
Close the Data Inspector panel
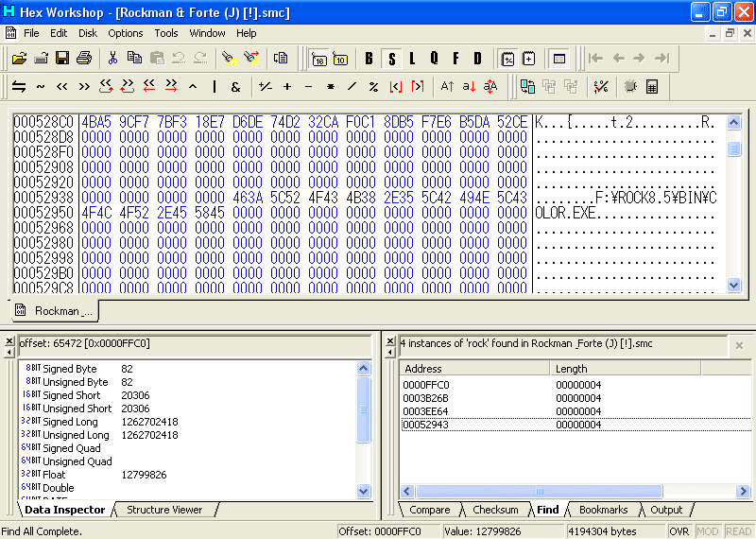coord(9,341)
